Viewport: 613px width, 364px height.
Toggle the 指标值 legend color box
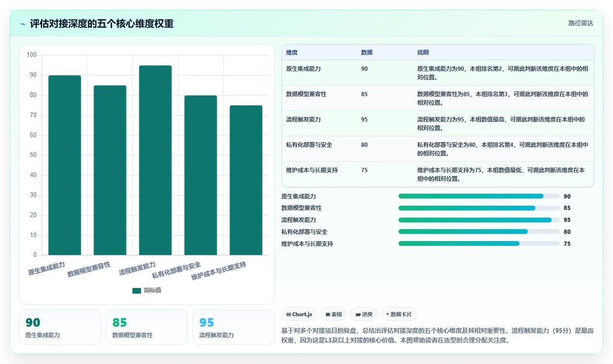click(x=136, y=290)
